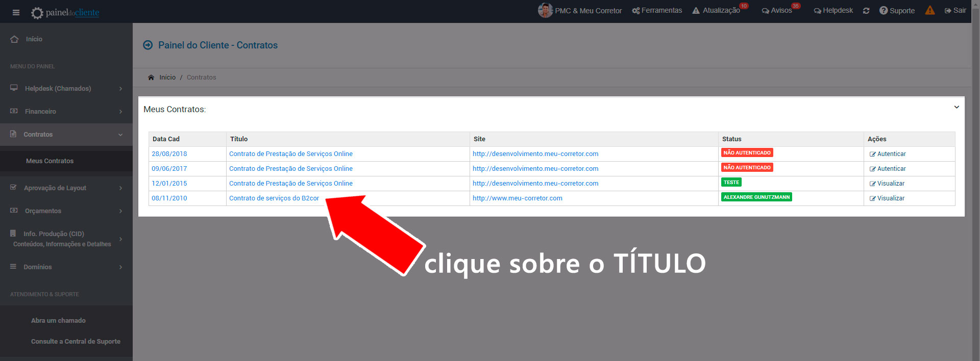The height and width of the screenshot is (361, 980).
Task: Collapse the Meus Contratos panel chevron
Action: click(957, 107)
